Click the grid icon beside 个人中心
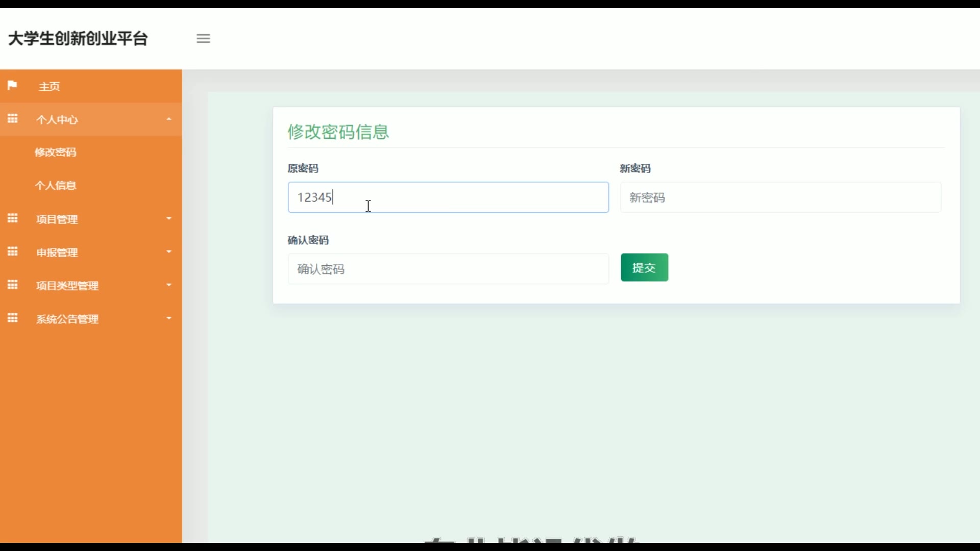980x551 pixels. tap(12, 119)
